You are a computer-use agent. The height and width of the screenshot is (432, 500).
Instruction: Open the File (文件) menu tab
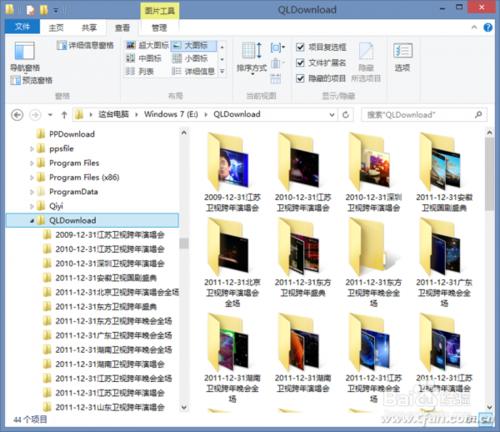pyautogui.click(x=22, y=27)
